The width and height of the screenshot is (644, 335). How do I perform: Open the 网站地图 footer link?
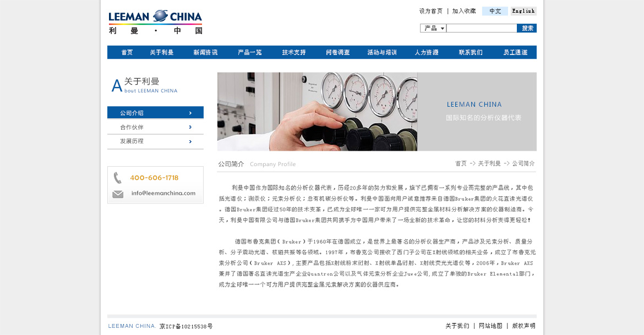(490, 326)
